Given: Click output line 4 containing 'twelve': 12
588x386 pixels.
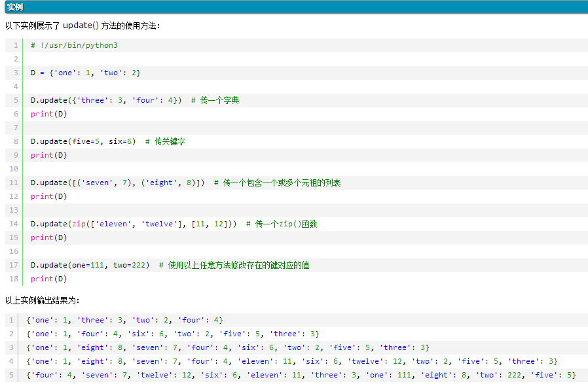Looking at the screenshot, I should click(x=292, y=361).
